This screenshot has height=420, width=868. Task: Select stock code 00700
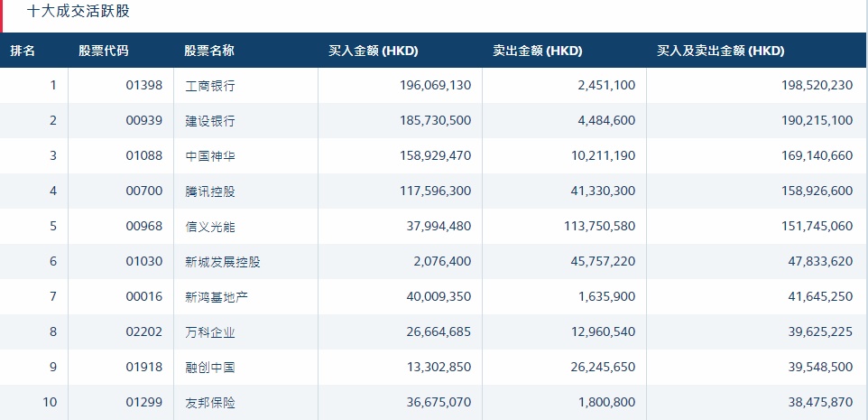point(144,191)
